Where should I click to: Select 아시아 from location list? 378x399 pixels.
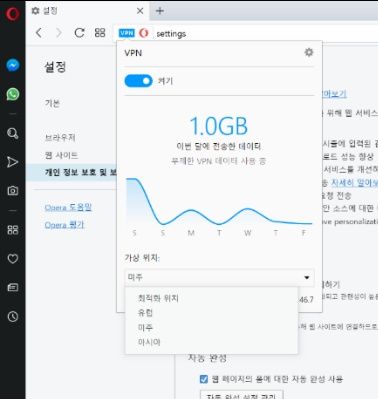click(x=149, y=342)
